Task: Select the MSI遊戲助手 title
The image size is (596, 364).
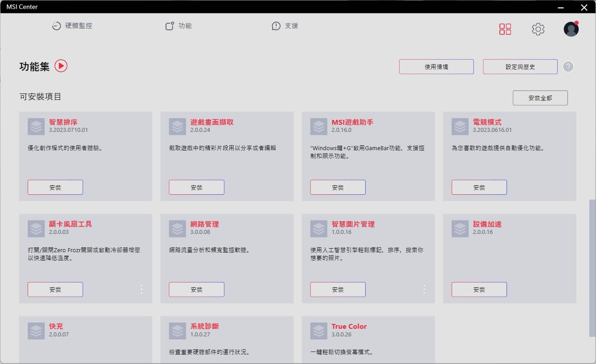Action: [x=352, y=122]
